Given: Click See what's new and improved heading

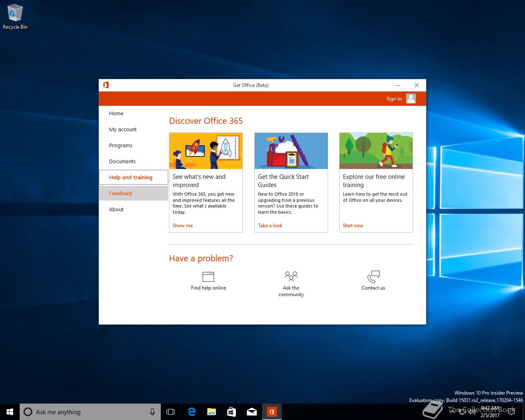Looking at the screenshot, I should click(199, 181).
